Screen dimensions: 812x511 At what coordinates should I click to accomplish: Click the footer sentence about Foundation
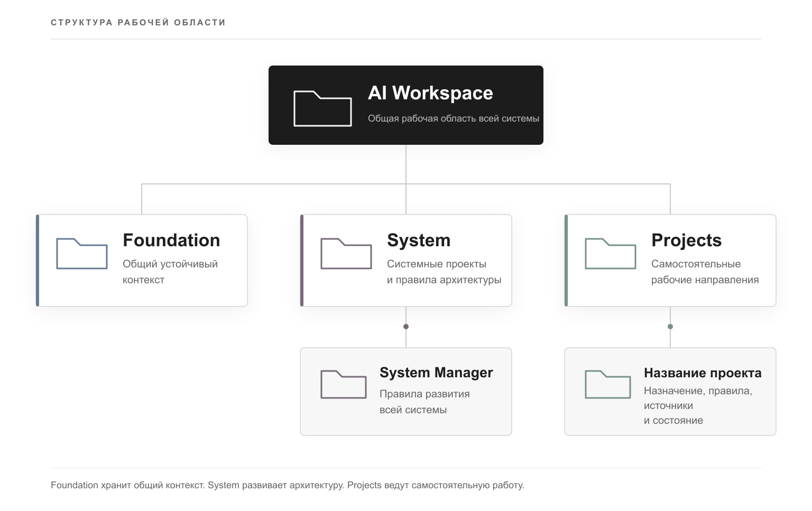pyautogui.click(x=288, y=485)
